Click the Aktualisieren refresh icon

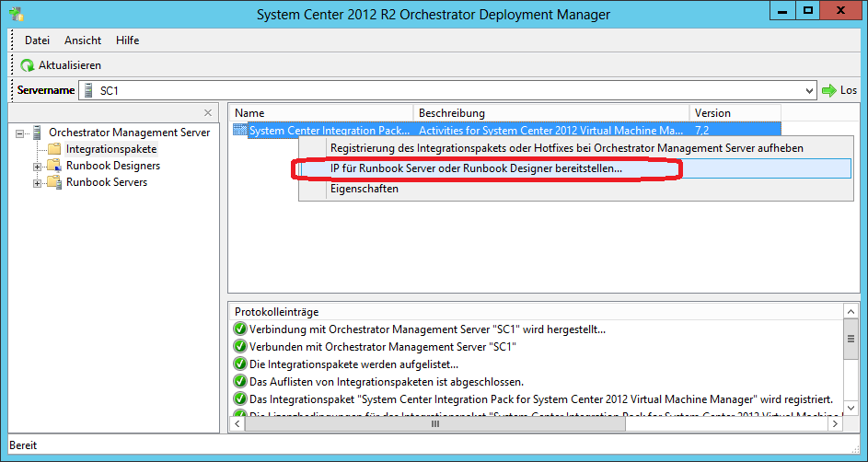coord(27,66)
